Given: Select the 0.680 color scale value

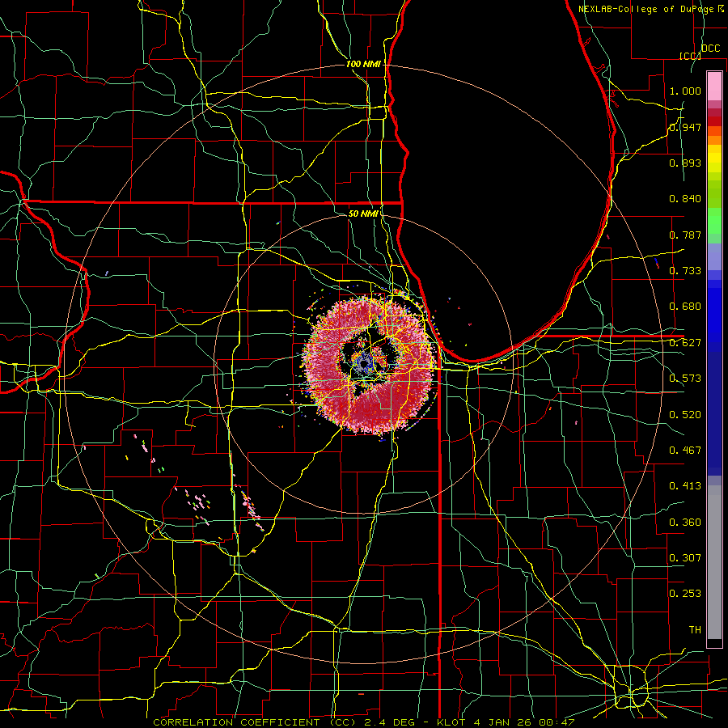Looking at the screenshot, I should tap(685, 307).
